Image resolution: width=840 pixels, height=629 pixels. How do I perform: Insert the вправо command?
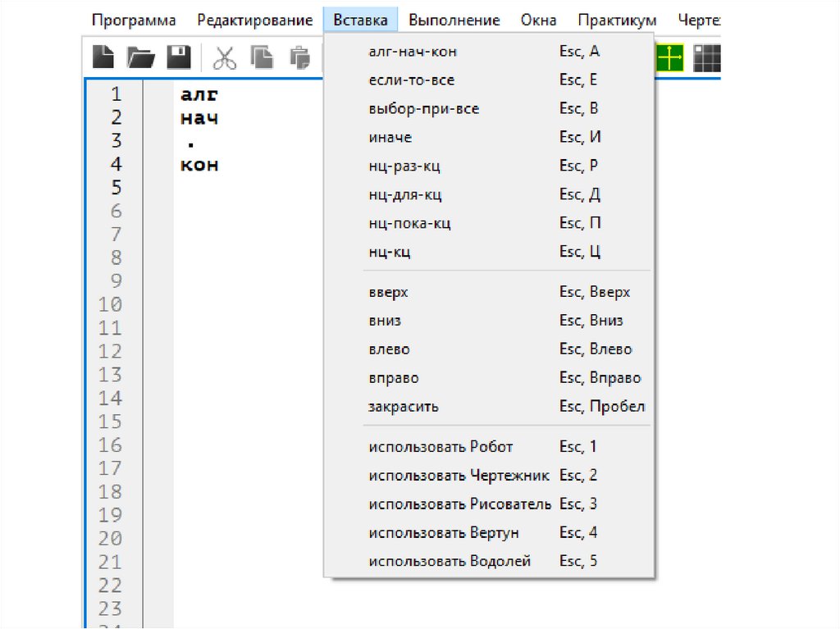point(489,378)
